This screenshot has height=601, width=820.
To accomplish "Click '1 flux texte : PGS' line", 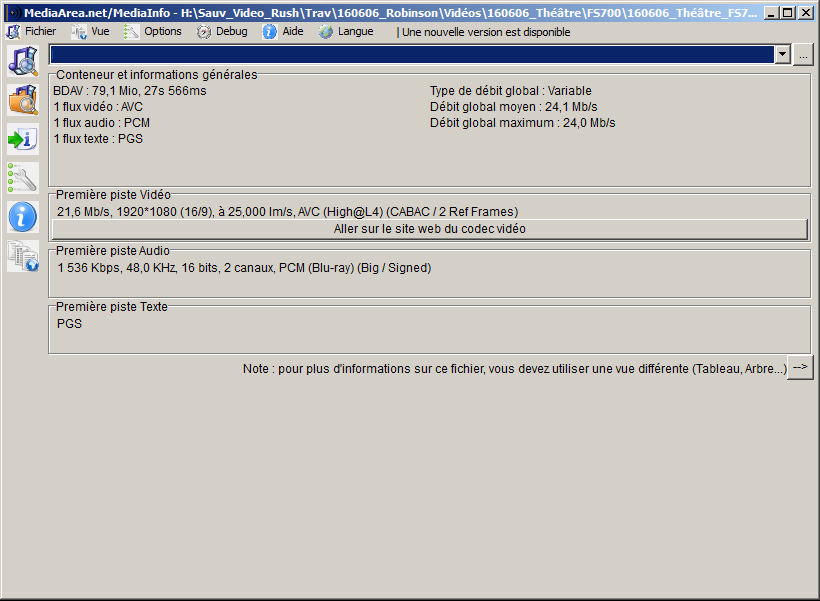I will 98,139.
